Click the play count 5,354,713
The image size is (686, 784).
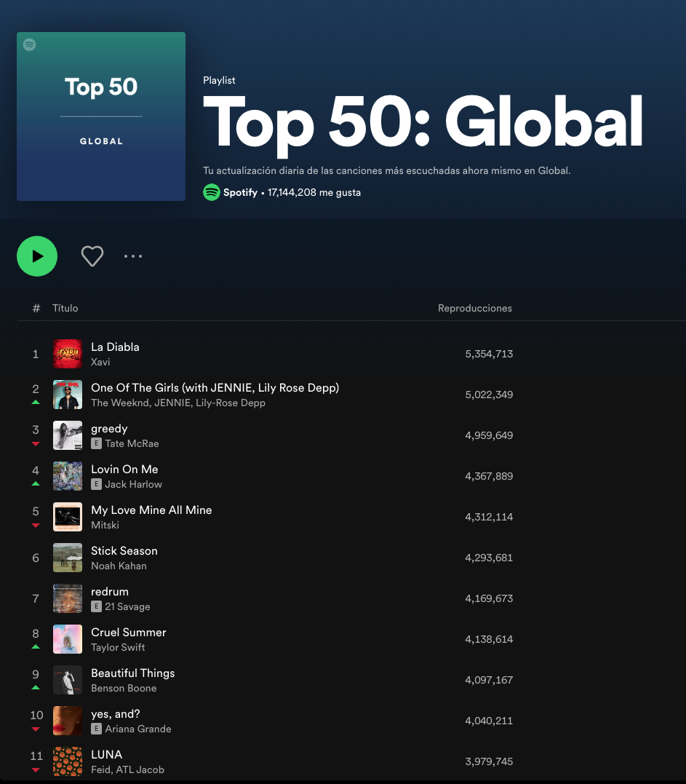click(489, 354)
